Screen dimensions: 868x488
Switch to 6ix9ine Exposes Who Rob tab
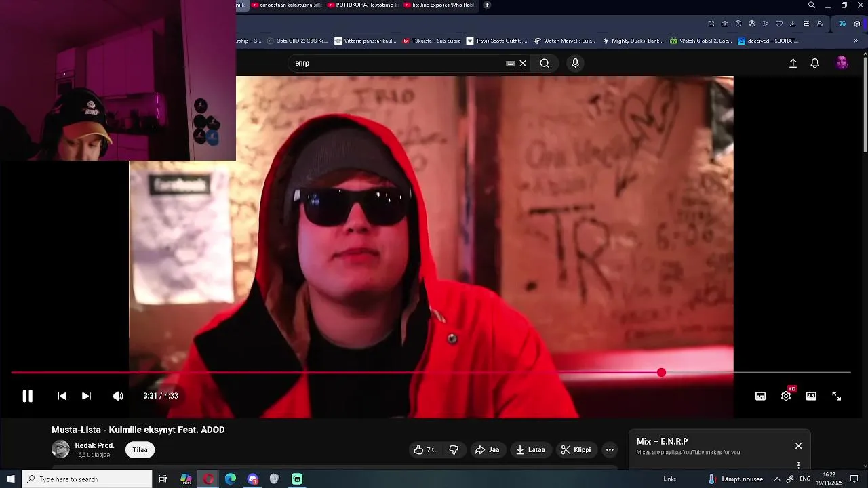(x=439, y=5)
